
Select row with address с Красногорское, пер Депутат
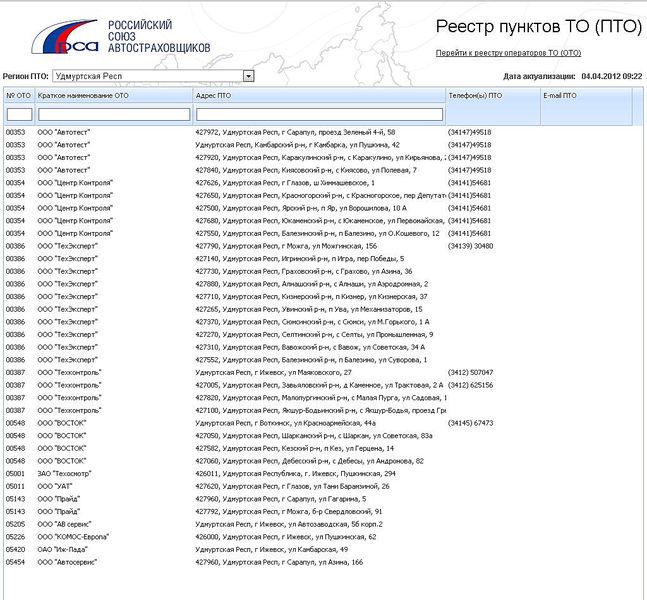(323, 195)
